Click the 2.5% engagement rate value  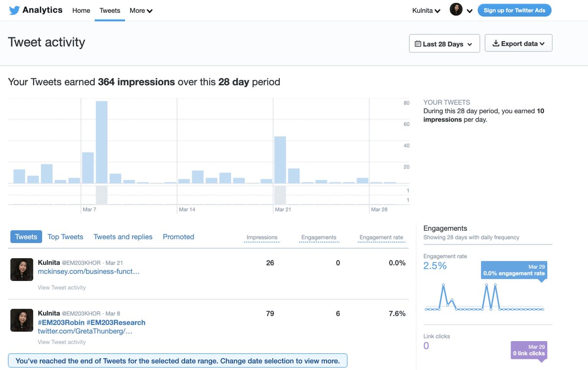click(x=435, y=266)
